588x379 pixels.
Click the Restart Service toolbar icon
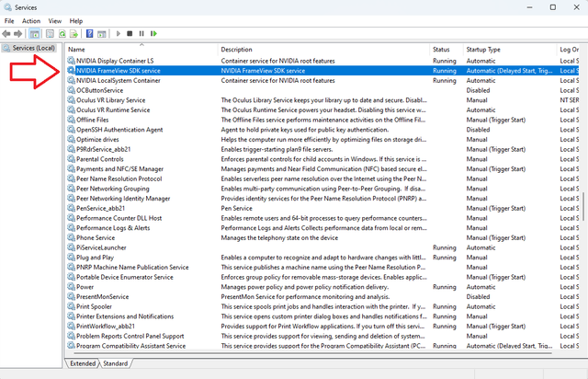tap(153, 34)
